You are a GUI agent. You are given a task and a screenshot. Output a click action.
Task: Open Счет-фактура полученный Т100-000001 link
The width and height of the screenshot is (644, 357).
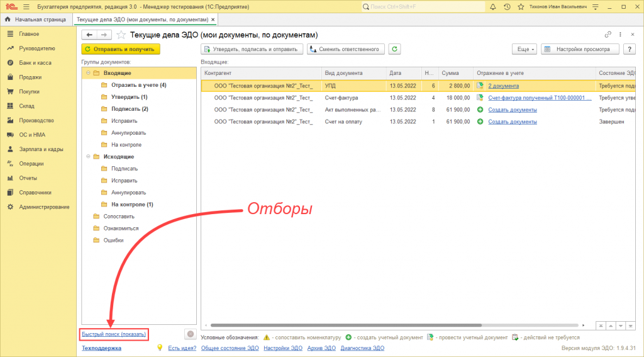(x=540, y=98)
